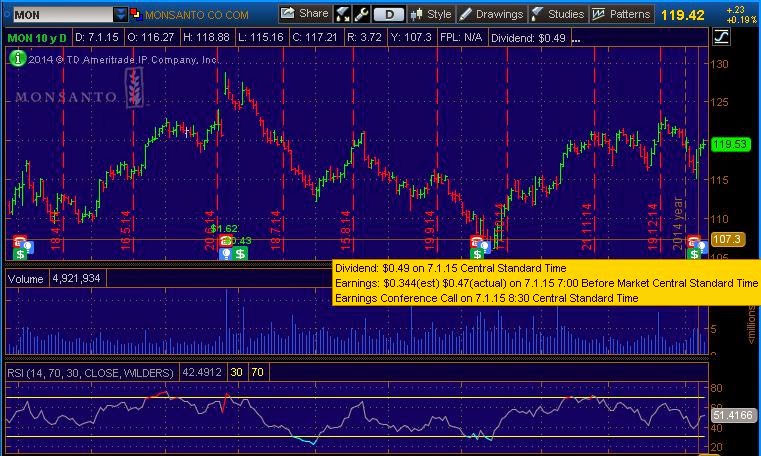The height and width of the screenshot is (456, 761).
Task: Click the 51.4166 RSI value bubble
Action: click(732, 415)
